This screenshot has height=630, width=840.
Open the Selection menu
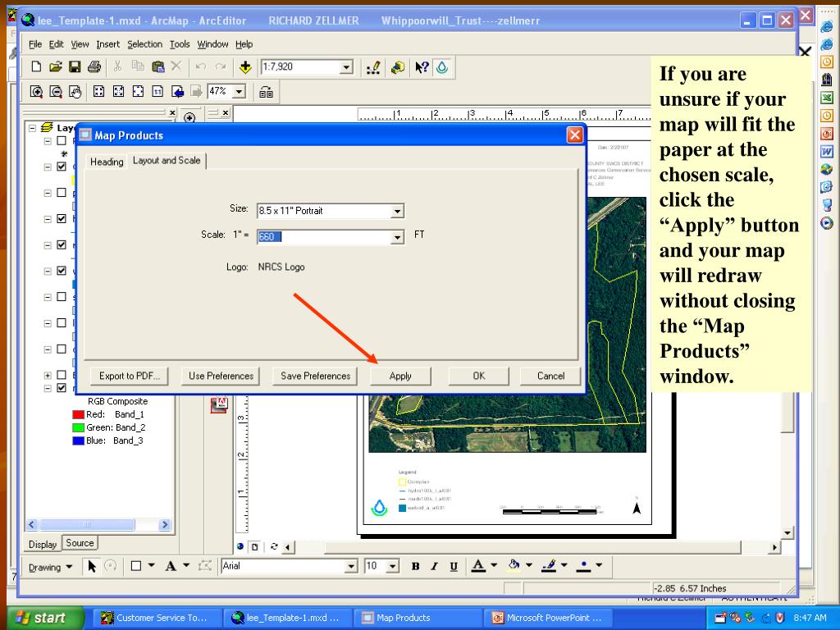tap(144, 44)
